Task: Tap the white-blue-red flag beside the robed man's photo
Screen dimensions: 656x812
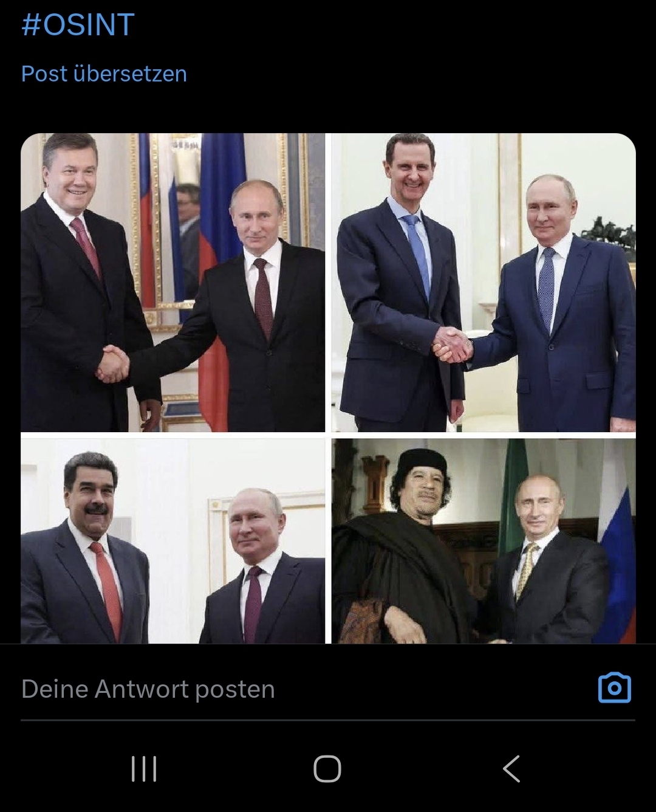Action: [617, 541]
